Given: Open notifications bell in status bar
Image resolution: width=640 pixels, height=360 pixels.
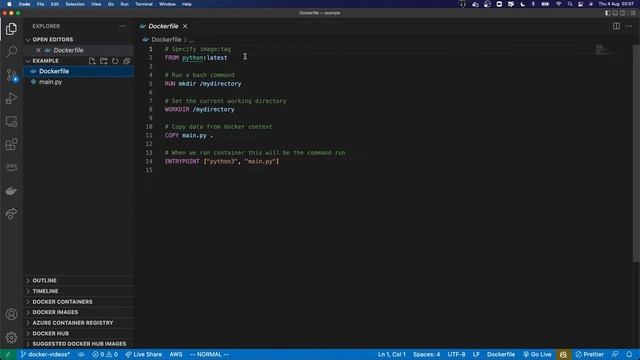Looking at the screenshot, I should pos(629,354).
